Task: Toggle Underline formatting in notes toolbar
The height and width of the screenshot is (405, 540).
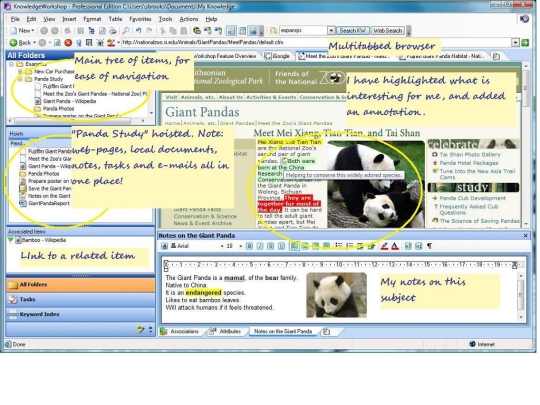Action: pyautogui.click(x=281, y=246)
